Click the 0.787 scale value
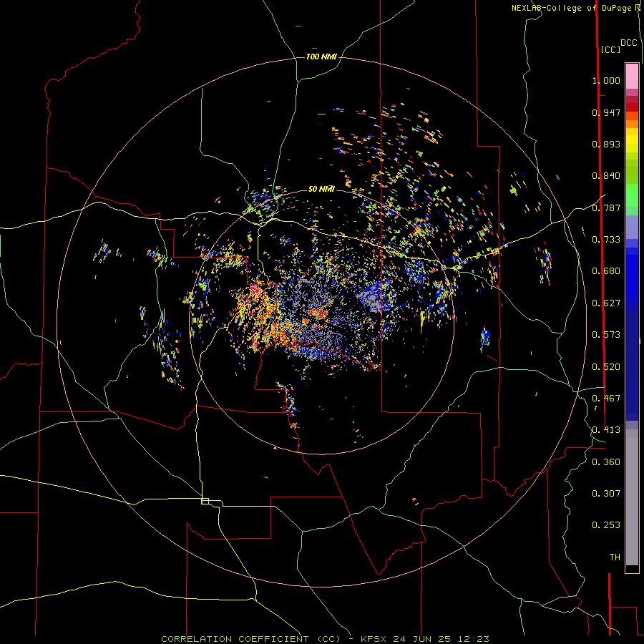644x644 pixels. point(606,208)
